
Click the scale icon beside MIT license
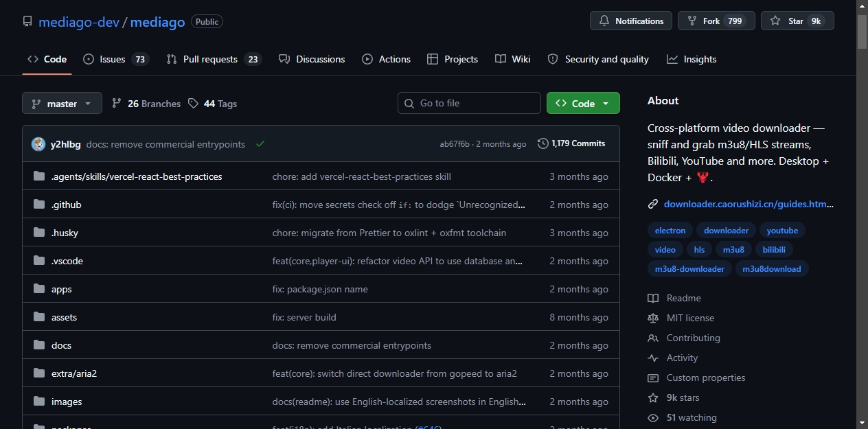tap(653, 318)
